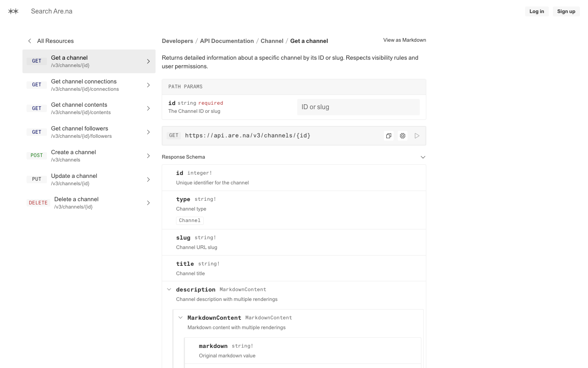Go to API Documentation breadcrumb
Image resolution: width=588 pixels, height=368 pixels.
pos(227,41)
